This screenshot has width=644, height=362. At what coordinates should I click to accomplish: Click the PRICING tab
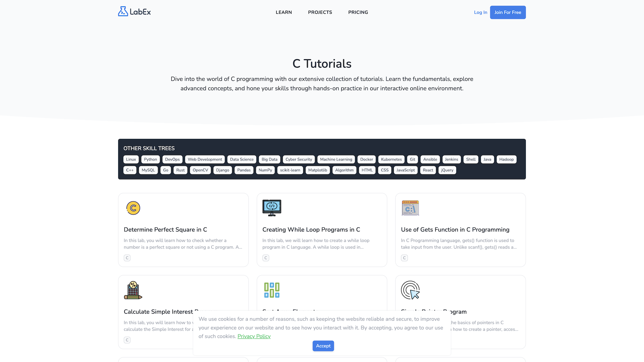358,12
